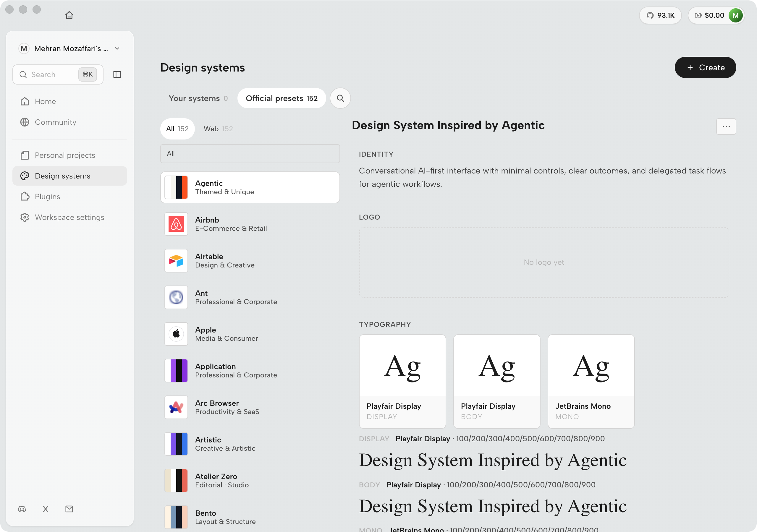
Task: Click the Ant preset logo icon
Action: coord(176,297)
